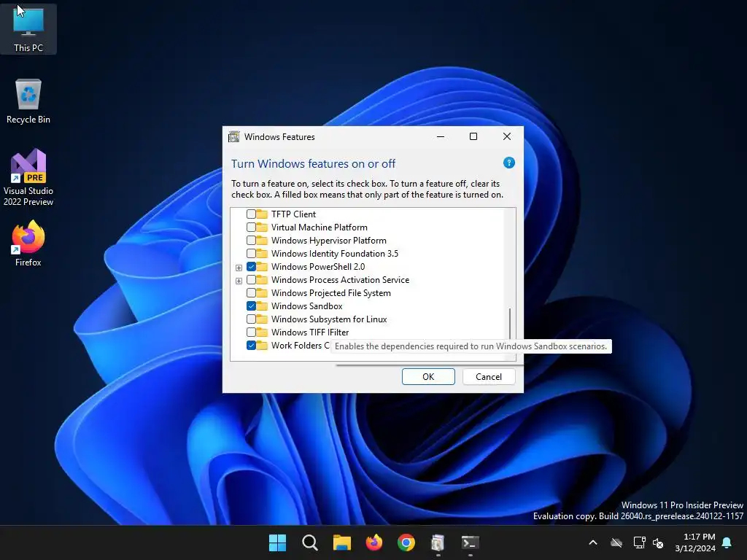Viewport: 747px width, 560px height.
Task: Enable the Virtual Machine Platform checkbox
Action: pyautogui.click(x=251, y=227)
